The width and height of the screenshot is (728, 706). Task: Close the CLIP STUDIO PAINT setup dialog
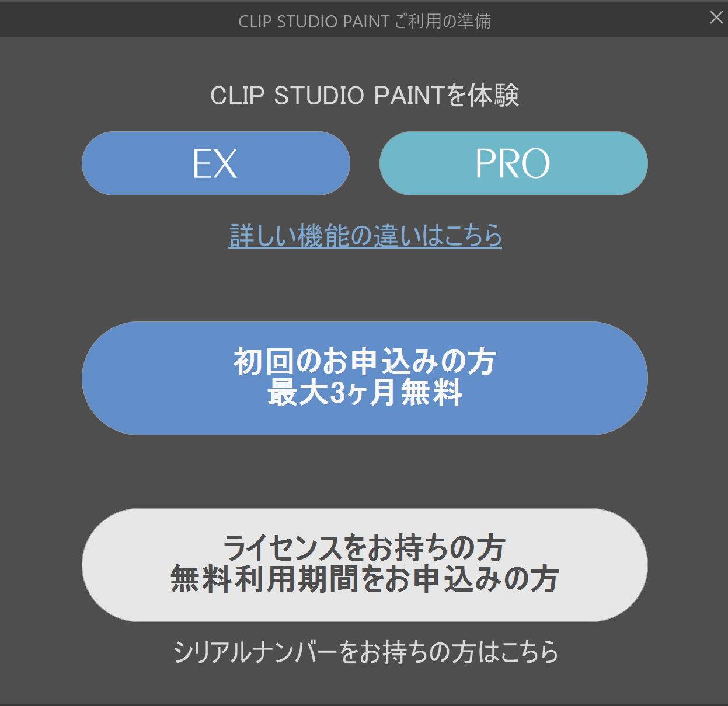click(716, 18)
